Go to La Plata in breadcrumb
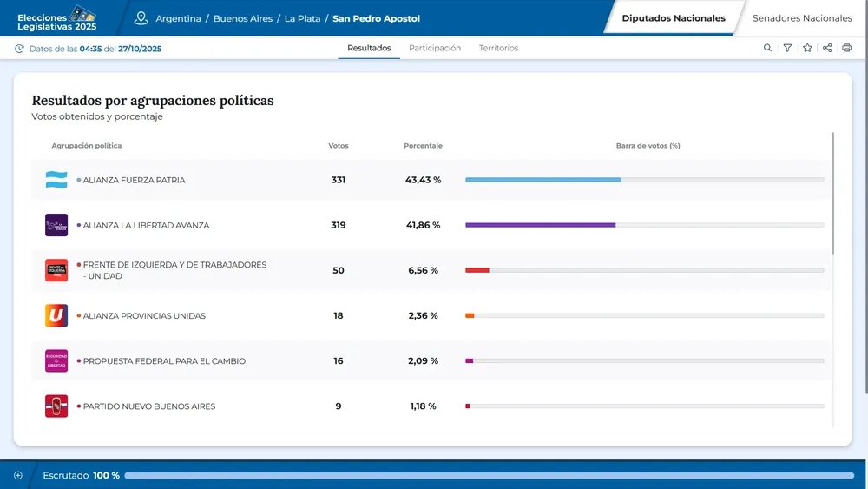The image size is (868, 489). (303, 18)
